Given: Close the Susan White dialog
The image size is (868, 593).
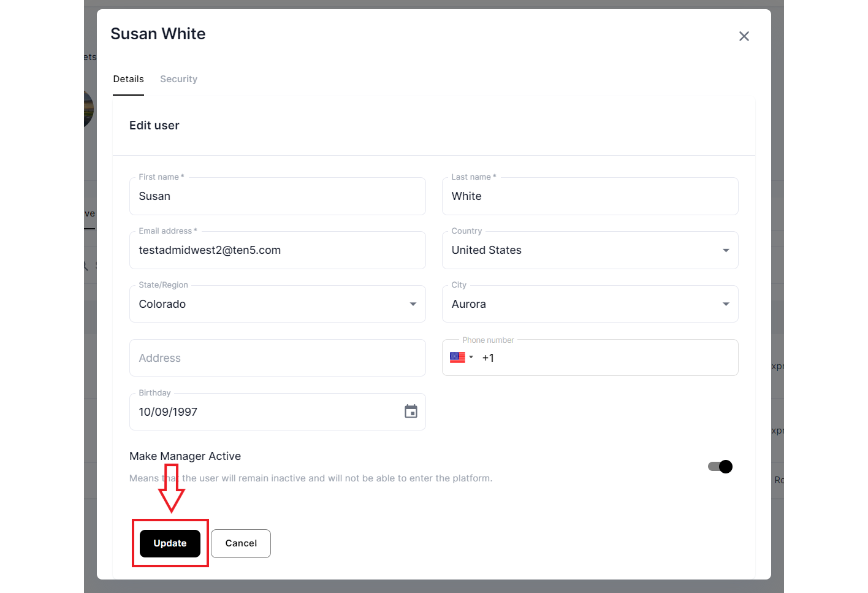Looking at the screenshot, I should 744,36.
